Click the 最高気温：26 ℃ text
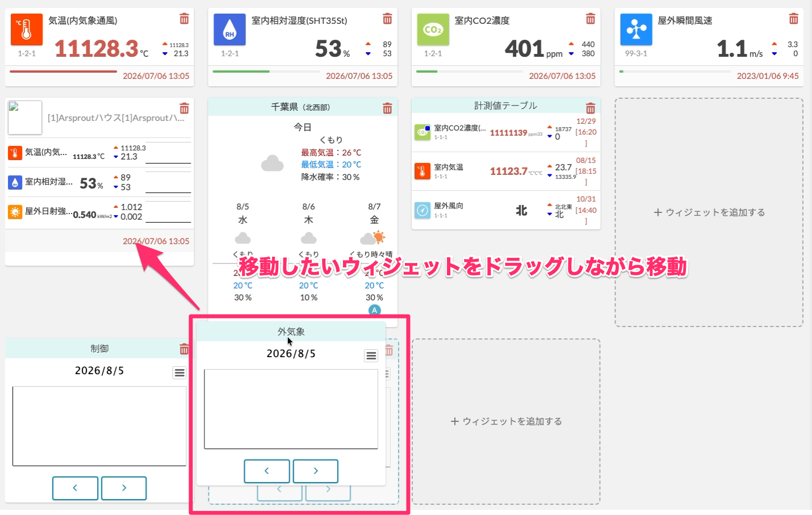The height and width of the screenshot is (515, 812). [x=331, y=153]
